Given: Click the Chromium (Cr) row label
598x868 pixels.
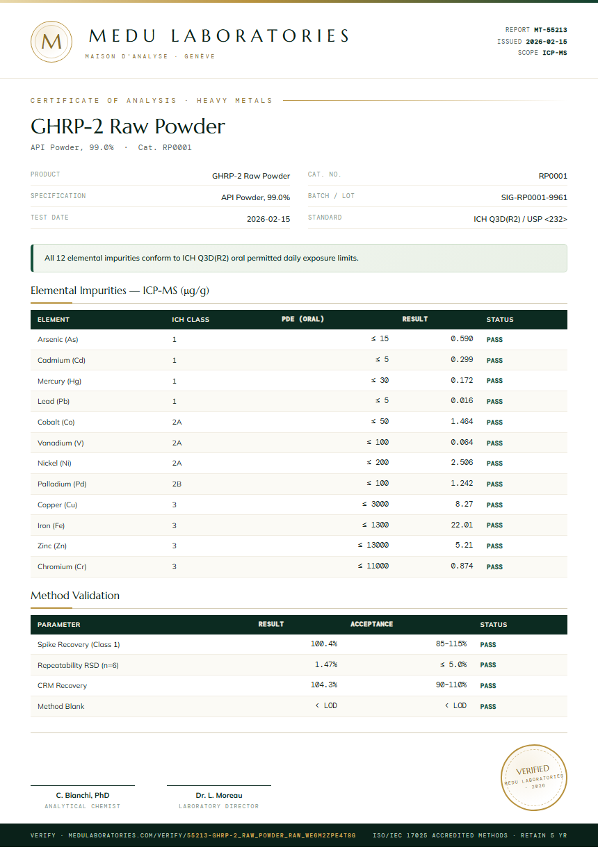Looking at the screenshot, I should (x=62, y=567).
